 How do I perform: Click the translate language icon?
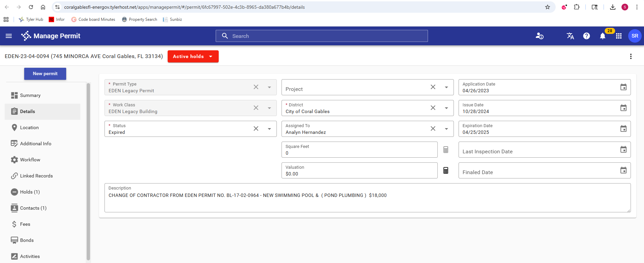click(x=570, y=36)
